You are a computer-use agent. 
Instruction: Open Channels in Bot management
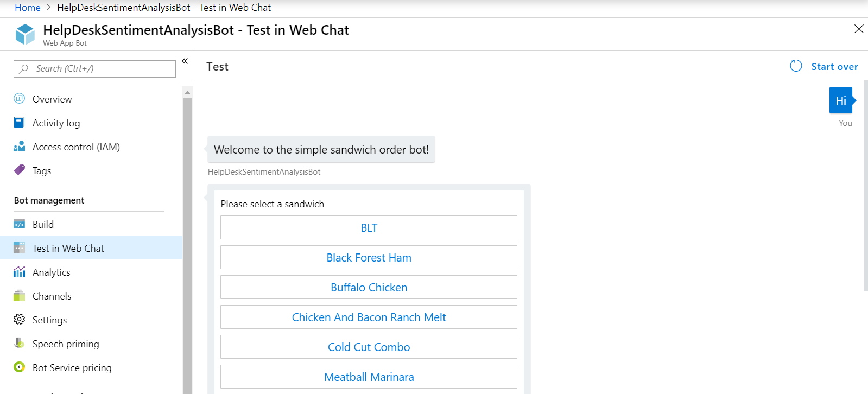52,296
